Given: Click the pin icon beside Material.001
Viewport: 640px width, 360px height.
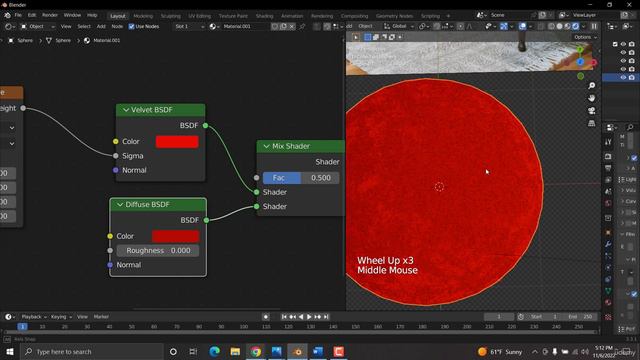Looking at the screenshot, I should [302, 27].
